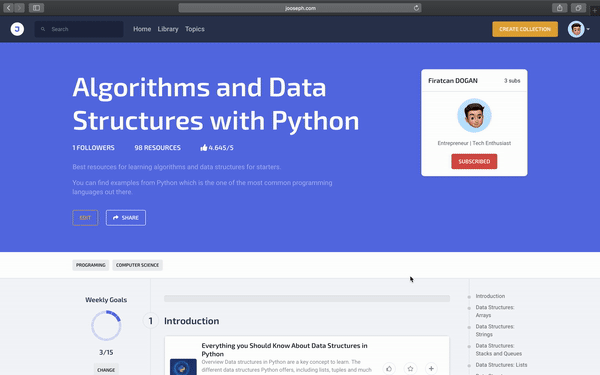Select the PROGRAMING tag
The image size is (600, 375).
click(91, 265)
